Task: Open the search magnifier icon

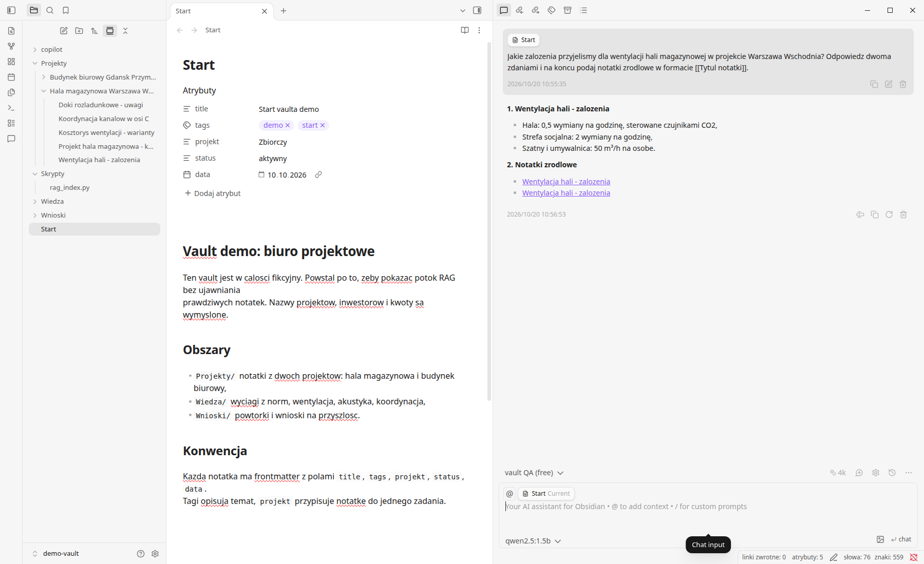Action: pos(50,10)
